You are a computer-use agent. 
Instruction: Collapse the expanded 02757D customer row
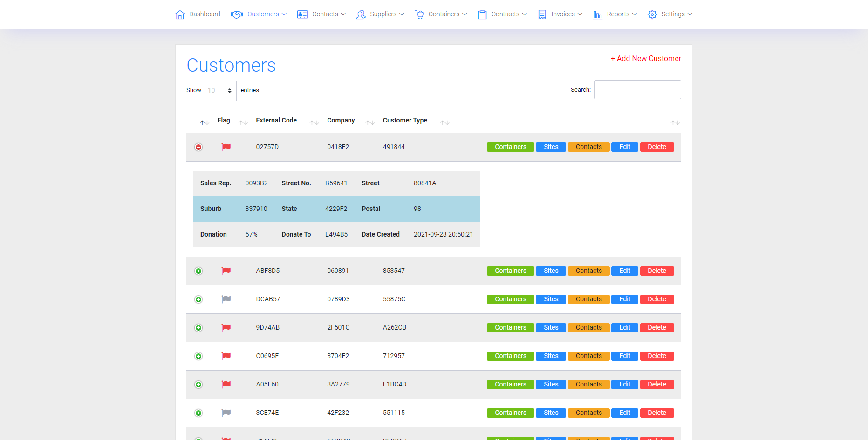click(198, 147)
